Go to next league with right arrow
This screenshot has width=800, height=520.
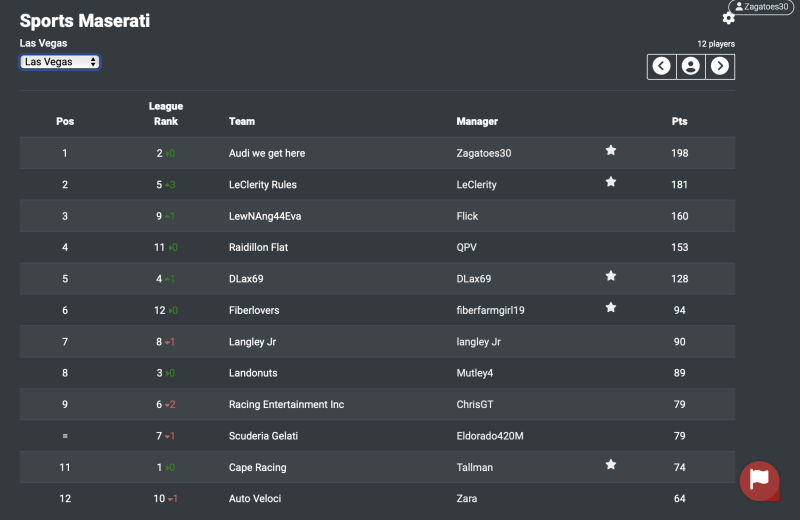point(720,66)
